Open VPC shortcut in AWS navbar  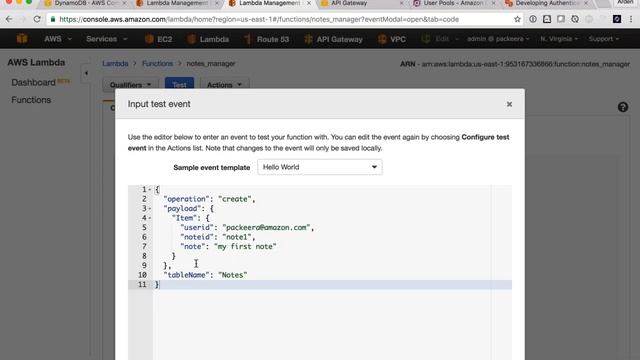click(x=392, y=39)
